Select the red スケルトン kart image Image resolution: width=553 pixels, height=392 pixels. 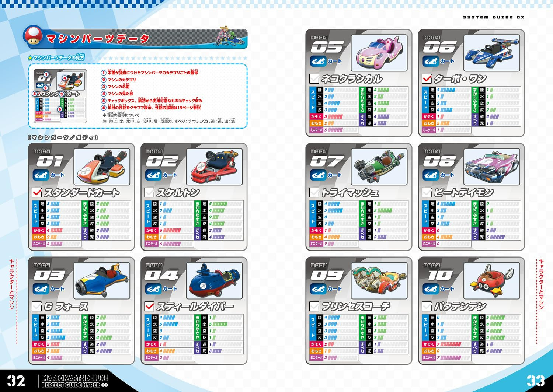tap(215, 167)
